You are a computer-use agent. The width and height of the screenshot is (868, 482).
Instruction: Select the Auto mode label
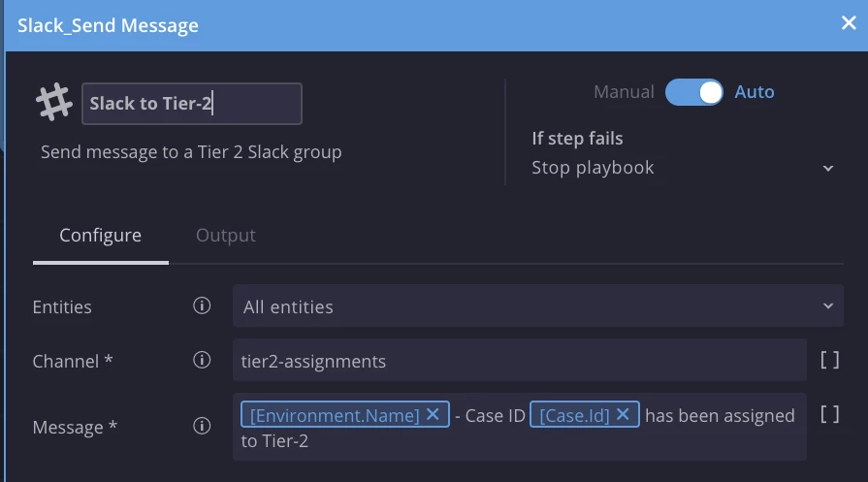[754, 92]
